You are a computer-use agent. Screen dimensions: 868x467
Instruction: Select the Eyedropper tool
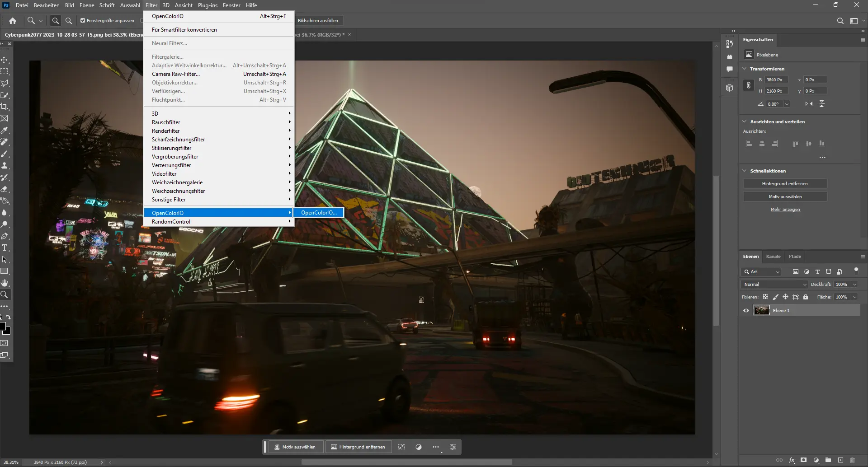[5, 131]
